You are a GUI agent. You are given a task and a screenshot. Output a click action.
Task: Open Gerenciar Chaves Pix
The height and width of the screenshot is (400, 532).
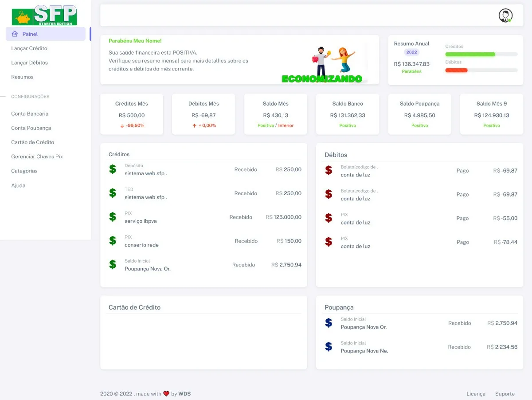click(37, 157)
